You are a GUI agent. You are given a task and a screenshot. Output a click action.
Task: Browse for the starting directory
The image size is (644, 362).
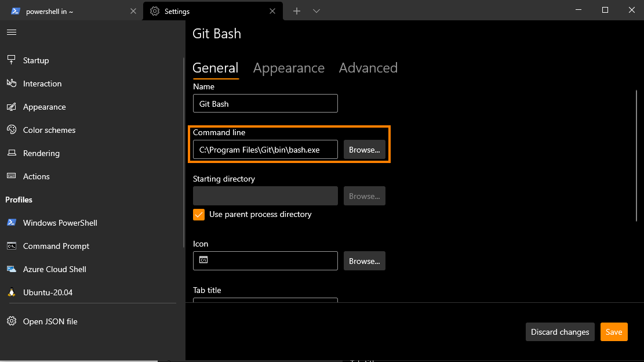click(x=364, y=196)
